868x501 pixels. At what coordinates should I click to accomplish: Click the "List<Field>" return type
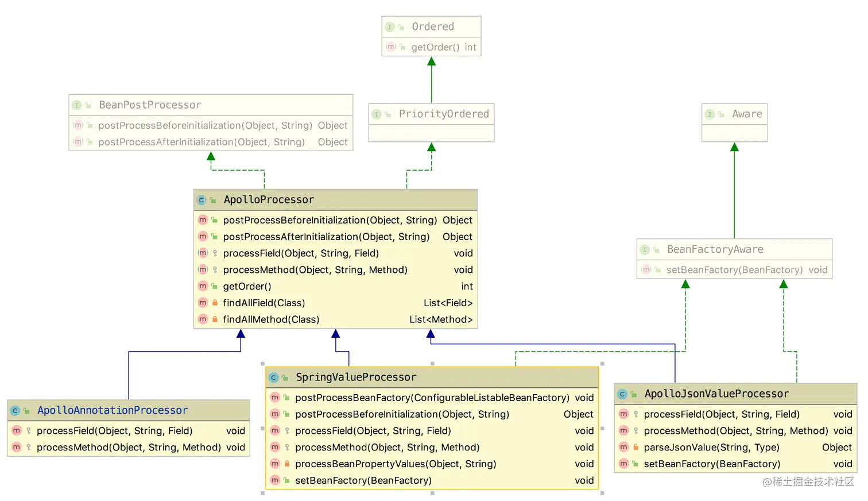pyautogui.click(x=448, y=303)
